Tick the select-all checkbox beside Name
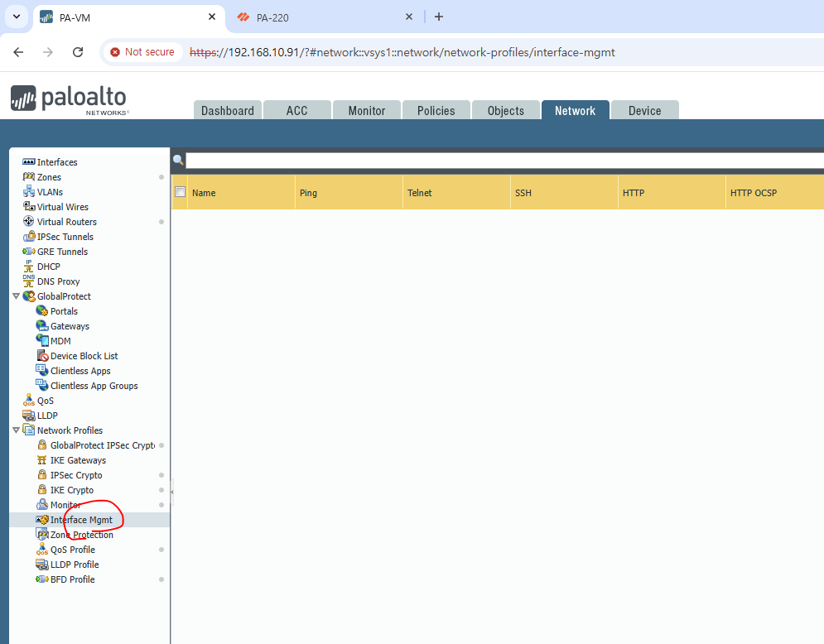824x644 pixels. [180, 192]
